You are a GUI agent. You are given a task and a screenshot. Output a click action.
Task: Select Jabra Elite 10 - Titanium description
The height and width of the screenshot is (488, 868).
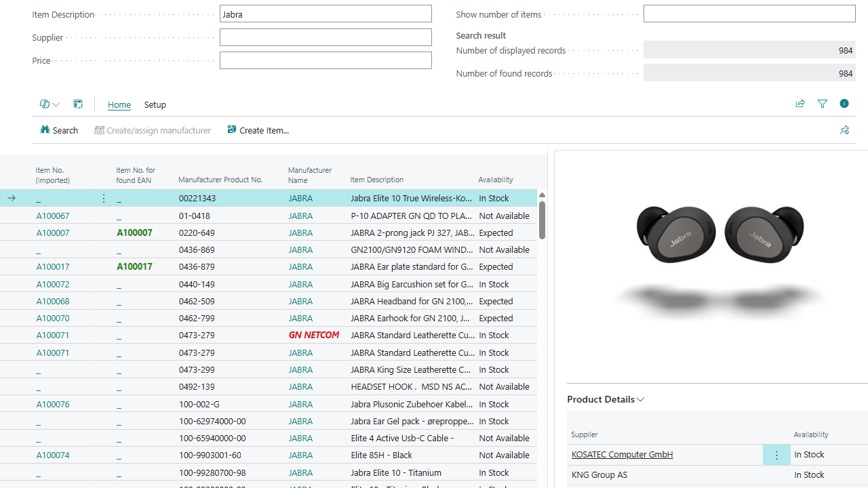396,472
